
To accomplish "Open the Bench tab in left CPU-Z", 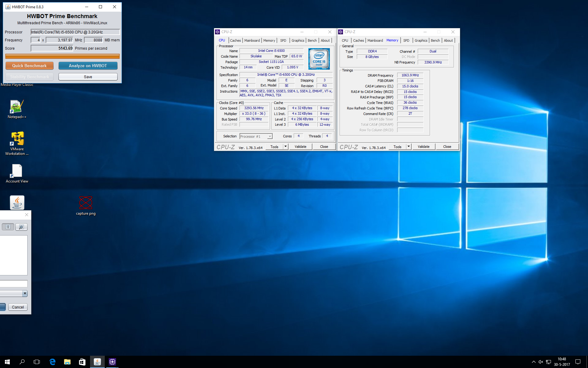I will tap(312, 40).
